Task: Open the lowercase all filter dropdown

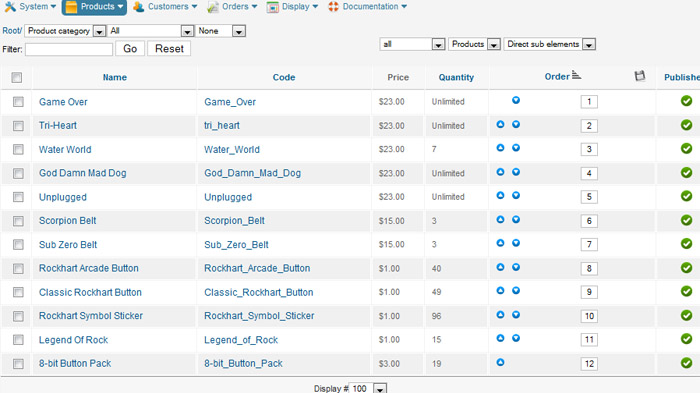Action: point(412,44)
